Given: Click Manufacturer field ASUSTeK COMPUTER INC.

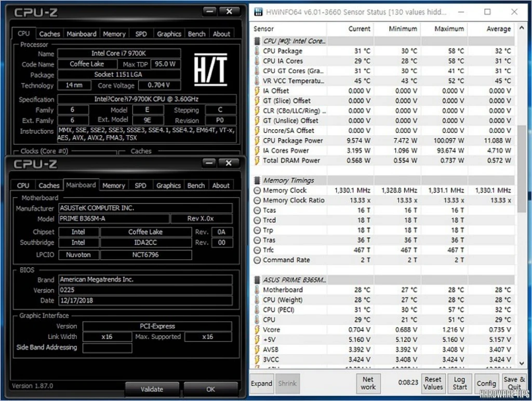Looking at the screenshot, I should 145,208.
